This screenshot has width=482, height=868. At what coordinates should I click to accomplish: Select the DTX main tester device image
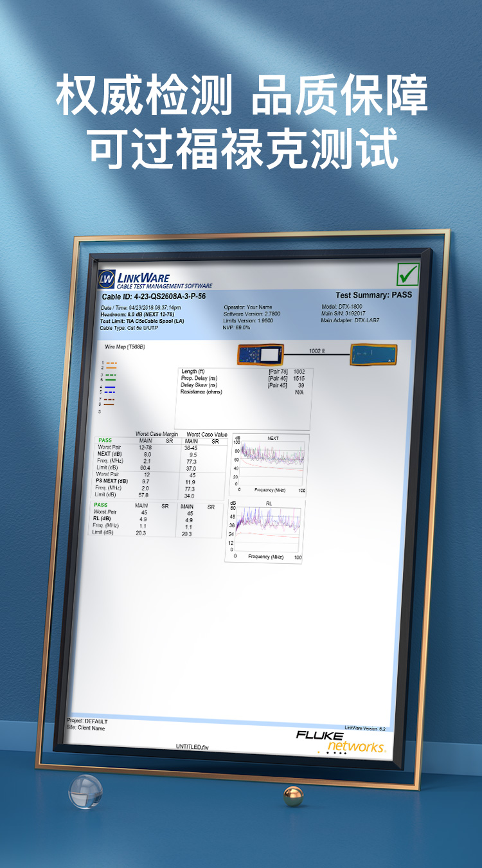click(260, 354)
